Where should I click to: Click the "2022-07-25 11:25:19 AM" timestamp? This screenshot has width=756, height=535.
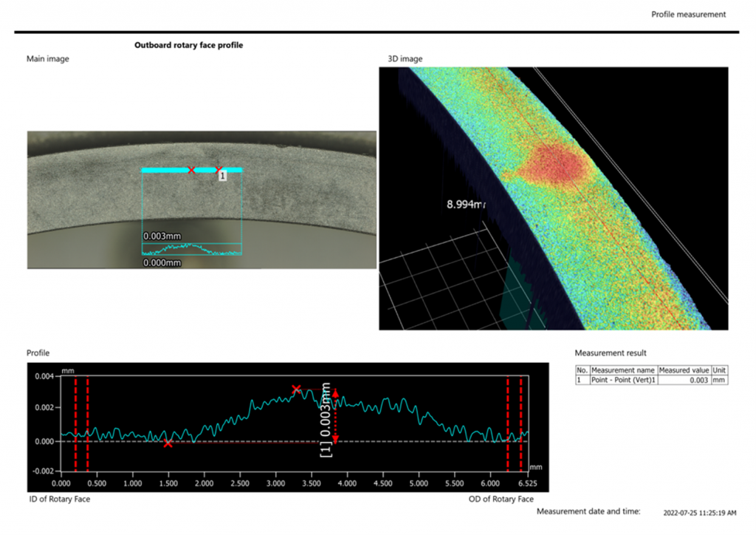(x=700, y=513)
